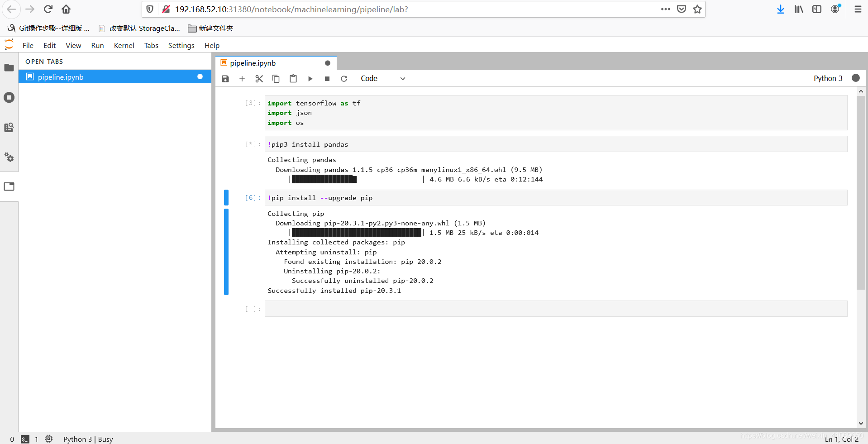Screen dimensions: 868x444
Task: Open the Kernel menu
Action: [x=124, y=45]
